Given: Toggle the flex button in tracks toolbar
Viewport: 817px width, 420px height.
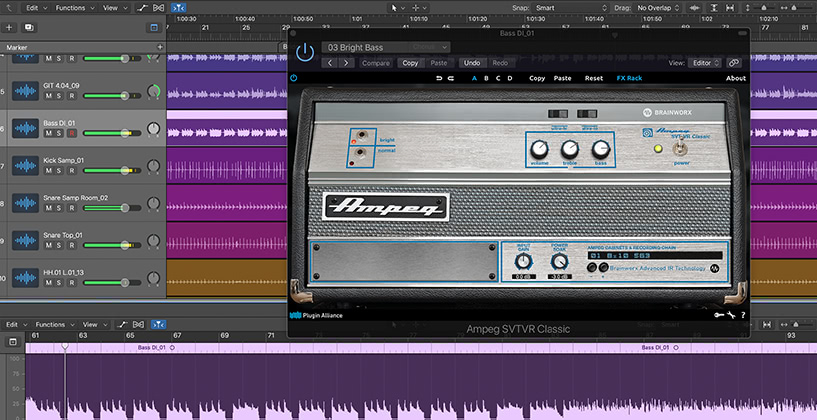Looking at the screenshot, I should (159, 8).
